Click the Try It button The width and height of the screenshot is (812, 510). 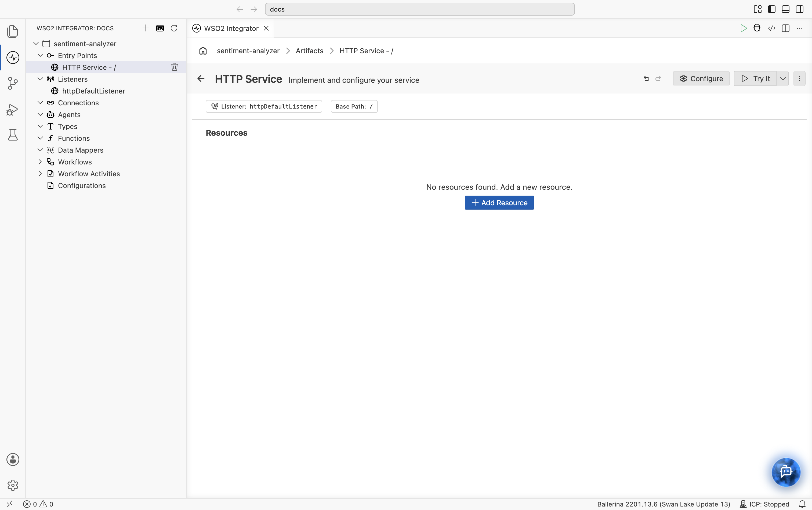(755, 78)
